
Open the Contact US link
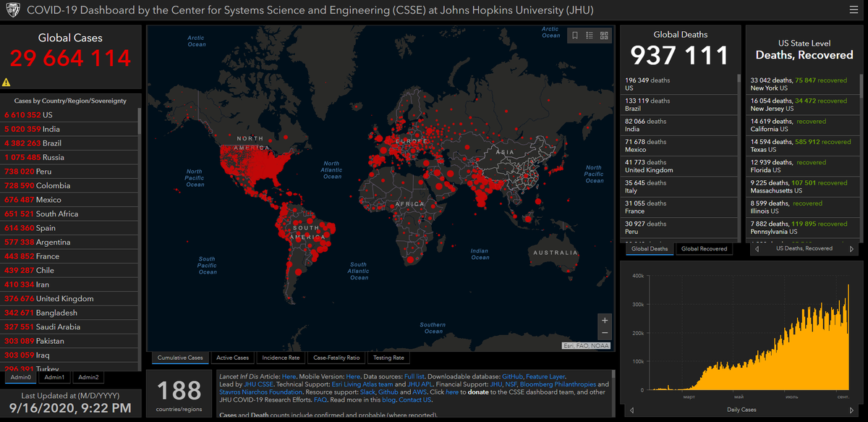coord(415,400)
